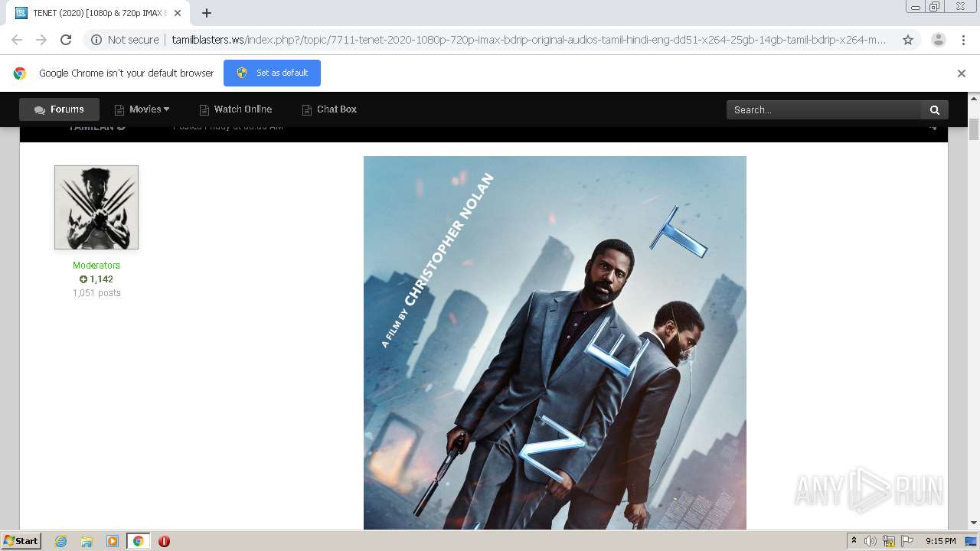The image size is (980, 551).
Task: Open Watch Online menu item
Action: 236,109
